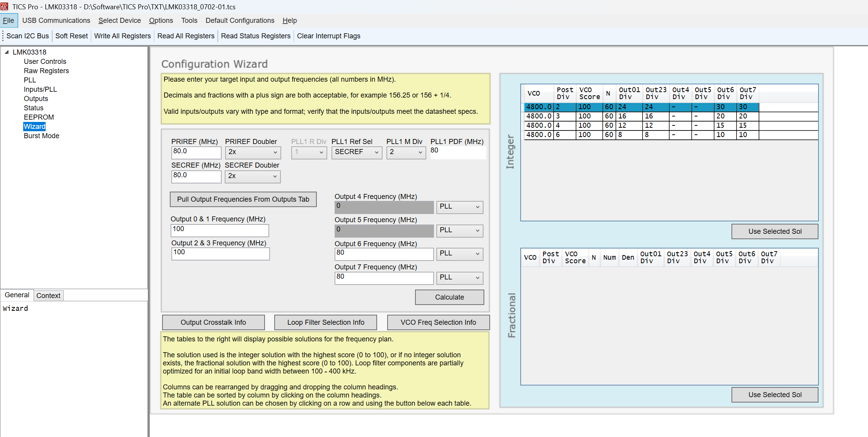868x437 pixels.
Task: Click Pull Output Frequencies From Outputs Tab
Action: click(243, 199)
